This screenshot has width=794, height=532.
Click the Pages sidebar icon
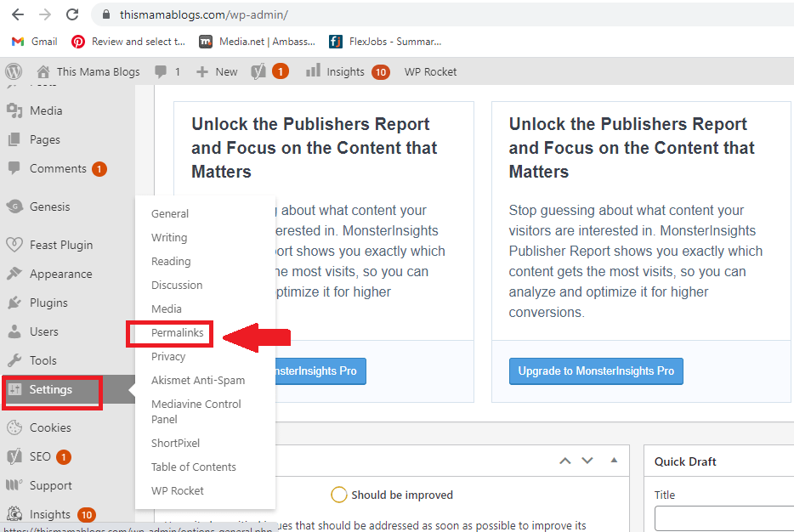point(14,139)
